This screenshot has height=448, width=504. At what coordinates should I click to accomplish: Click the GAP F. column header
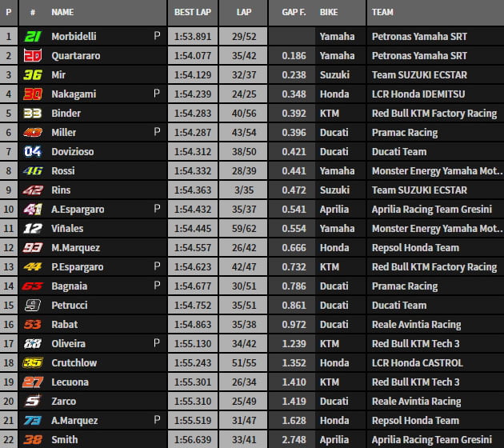click(293, 13)
